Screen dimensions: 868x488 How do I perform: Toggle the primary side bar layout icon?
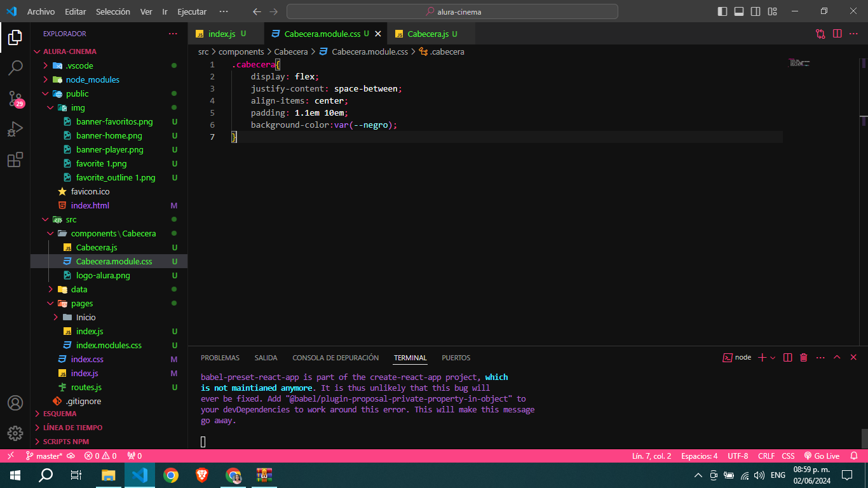[x=722, y=11]
